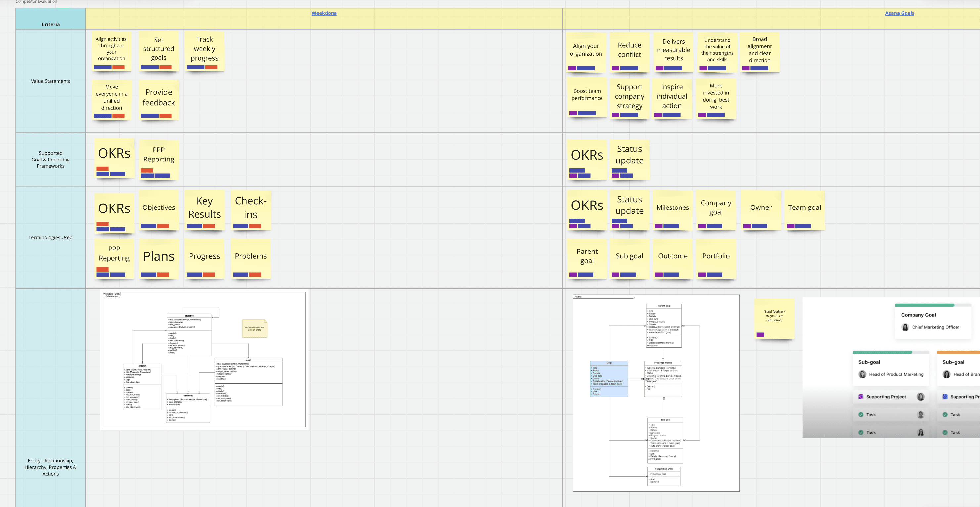Click the Supporting work box in Asana diagram
This screenshot has width=980, height=507.
click(x=664, y=477)
